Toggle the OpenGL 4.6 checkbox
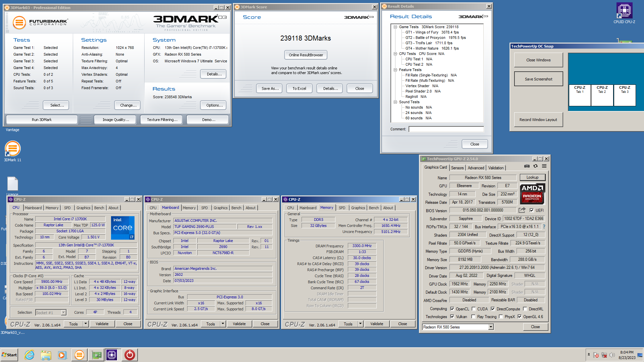The height and width of the screenshot is (362, 644). point(520,317)
